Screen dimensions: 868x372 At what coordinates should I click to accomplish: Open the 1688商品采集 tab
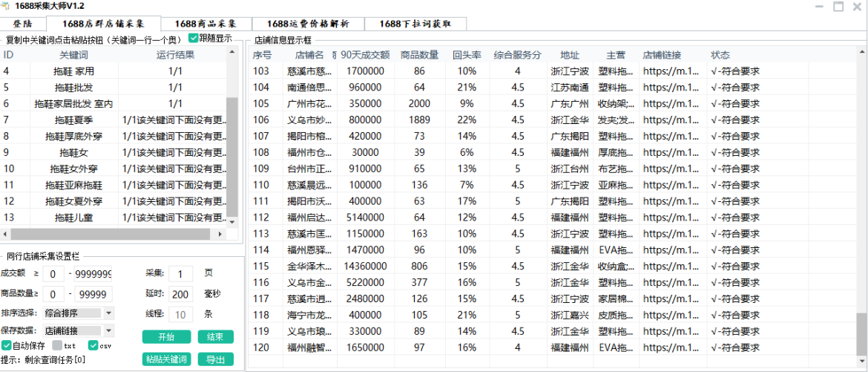[x=206, y=24]
